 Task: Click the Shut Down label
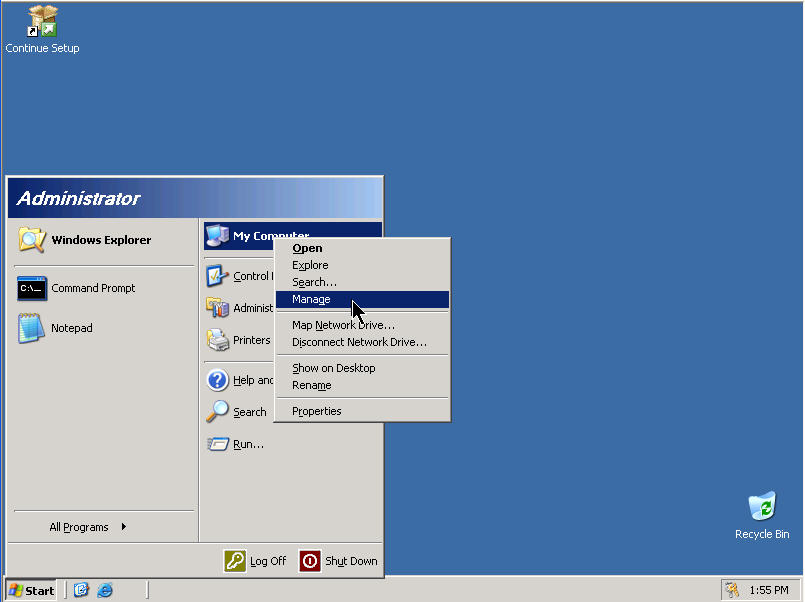pos(351,561)
